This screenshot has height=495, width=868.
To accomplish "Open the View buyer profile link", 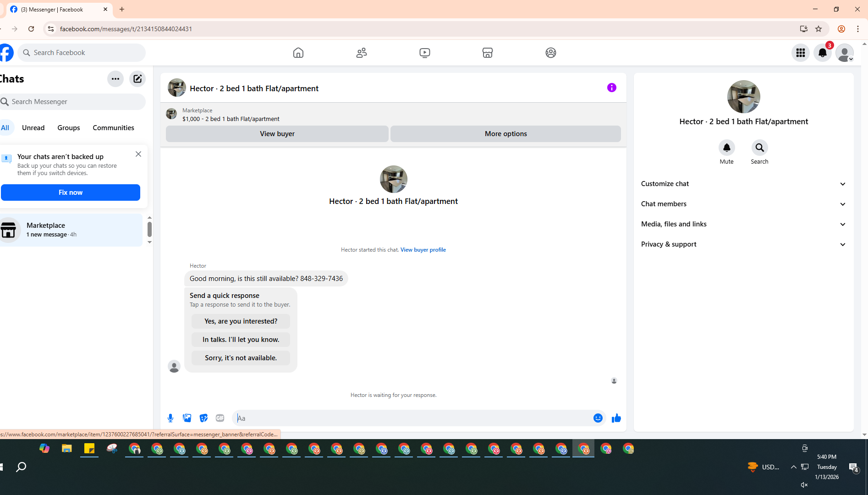I will coord(423,250).
